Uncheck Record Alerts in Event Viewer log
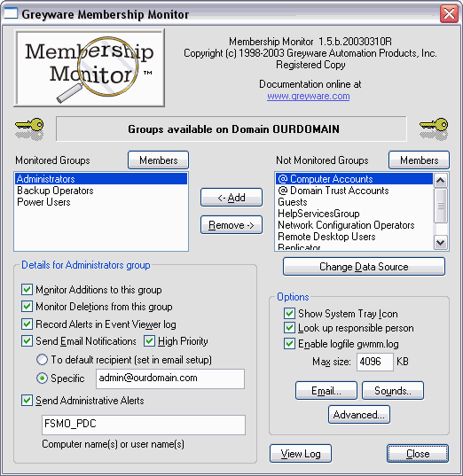Image resolution: width=463 pixels, height=476 pixels. click(27, 324)
